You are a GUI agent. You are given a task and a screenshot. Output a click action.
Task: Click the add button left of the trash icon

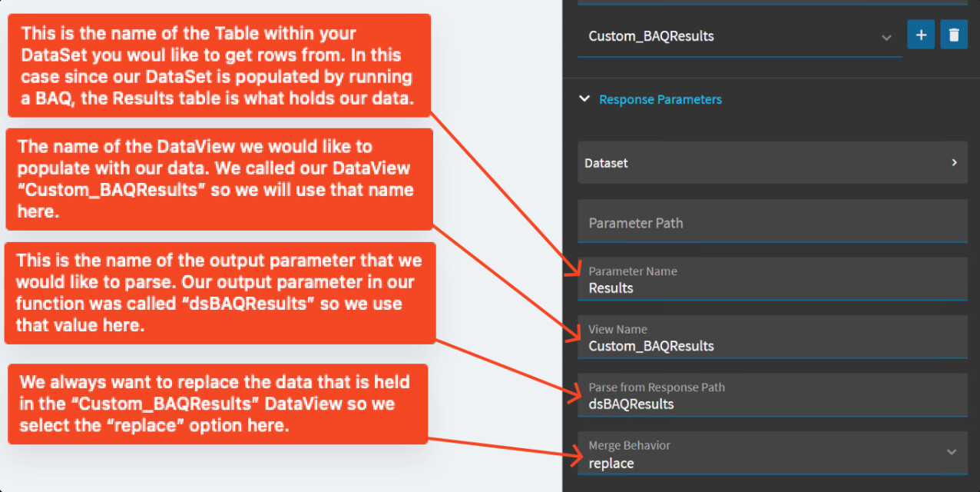tap(920, 35)
